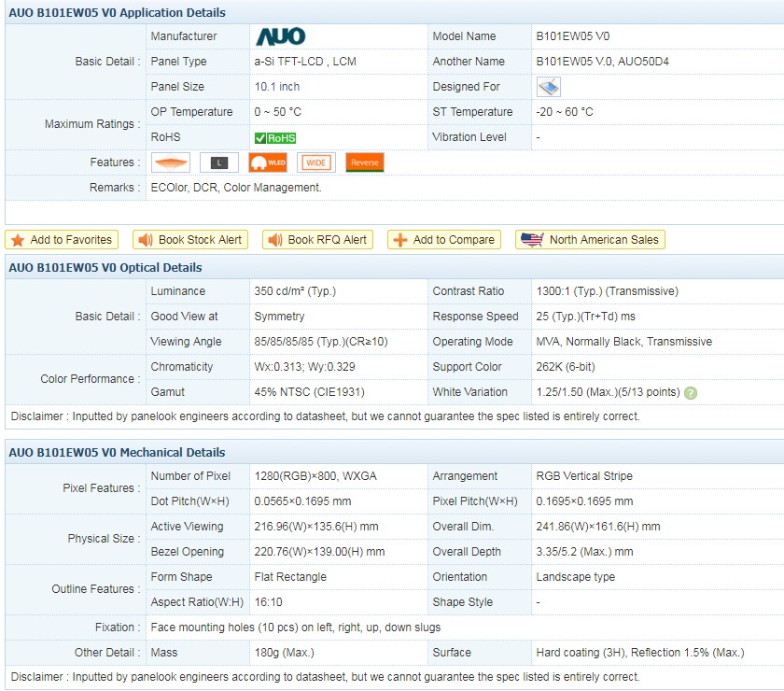Book an RFQ Alert
Image resolution: width=784 pixels, height=691 pixels.
click(x=317, y=240)
